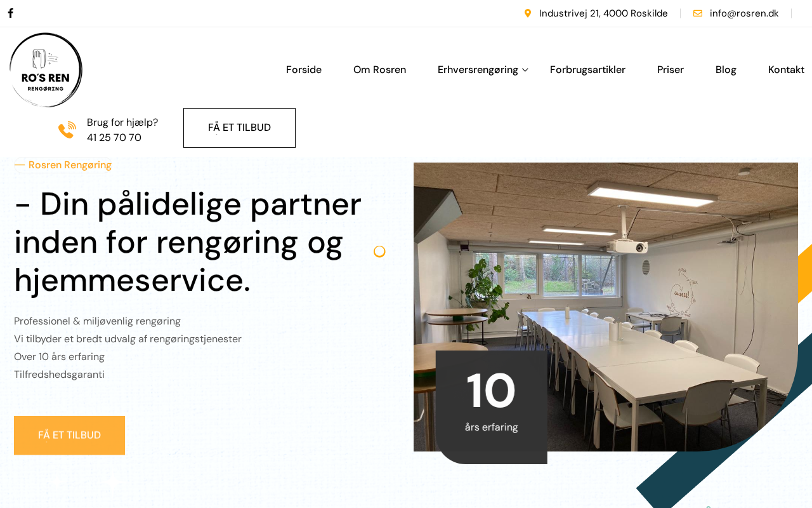
Task: Expand the Erhversrengøring submenu chevron
Action: [x=525, y=70]
